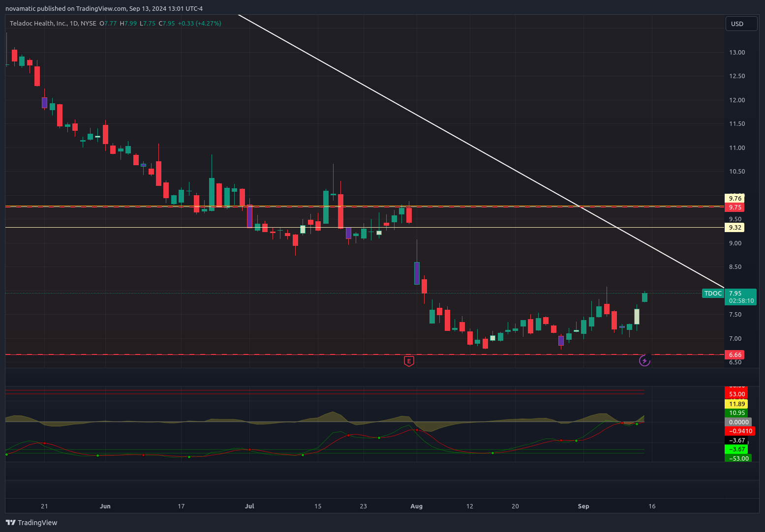Click the 02:58:10 countdown timer
The height and width of the screenshot is (532, 765).
click(x=741, y=301)
